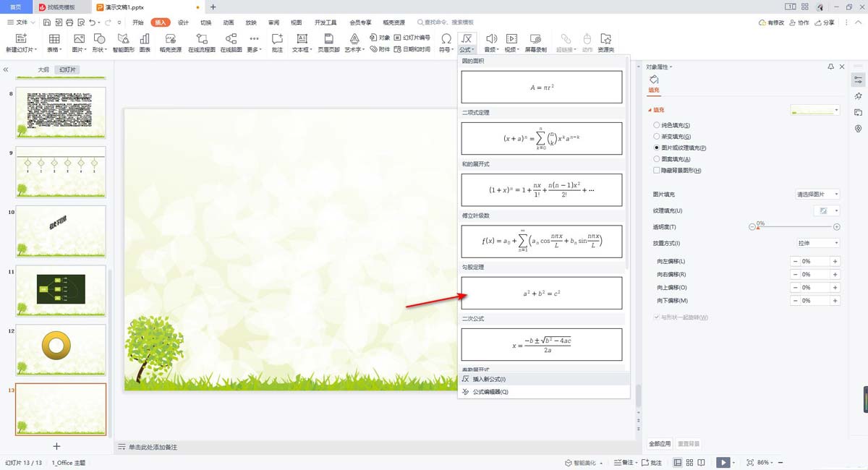Open the 图片填充 请选择图片 dropdown
This screenshot has height=470, width=868.
(817, 194)
